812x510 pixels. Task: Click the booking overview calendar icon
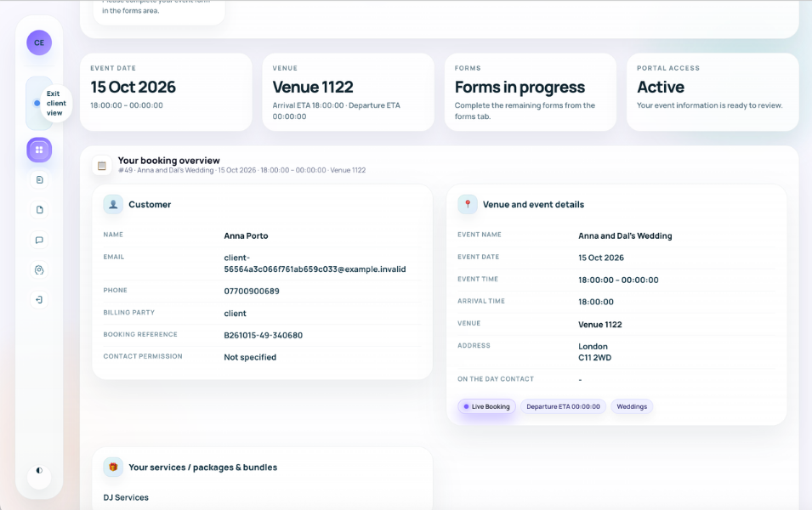click(x=102, y=166)
